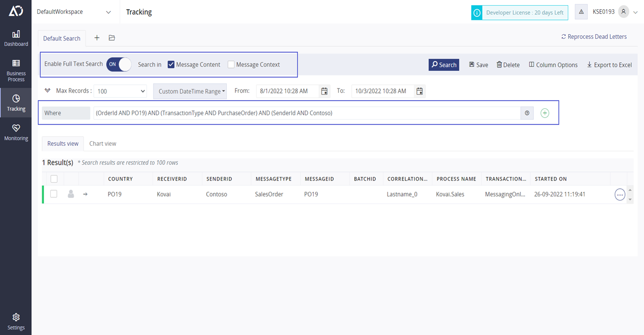Viewport: 644px width, 335px height.
Task: Sort by SENDERID column header
Action: tap(219, 179)
